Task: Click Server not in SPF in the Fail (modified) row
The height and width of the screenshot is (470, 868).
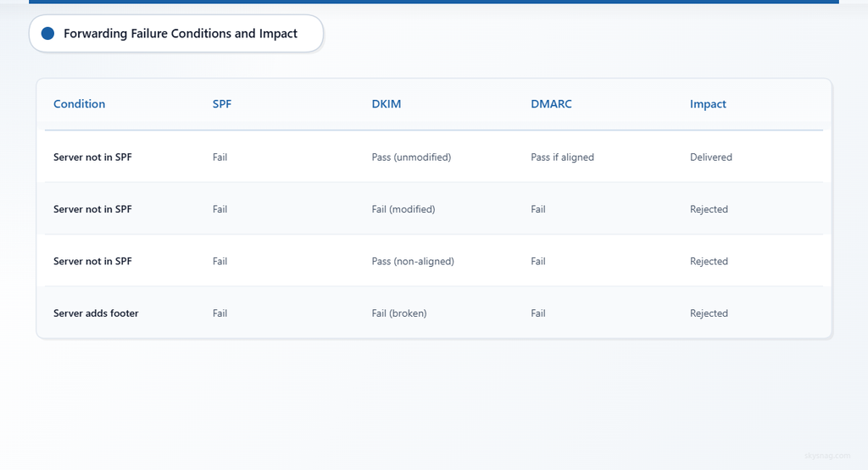Action: point(92,209)
